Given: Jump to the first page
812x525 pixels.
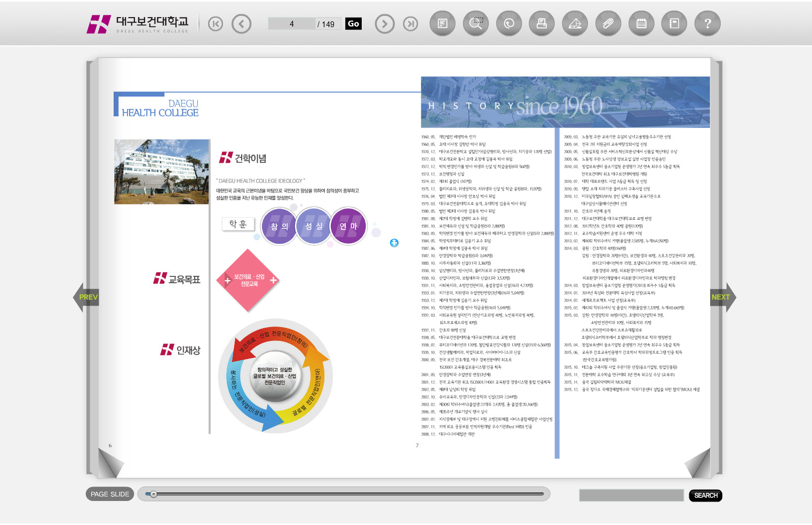Looking at the screenshot, I should point(216,24).
